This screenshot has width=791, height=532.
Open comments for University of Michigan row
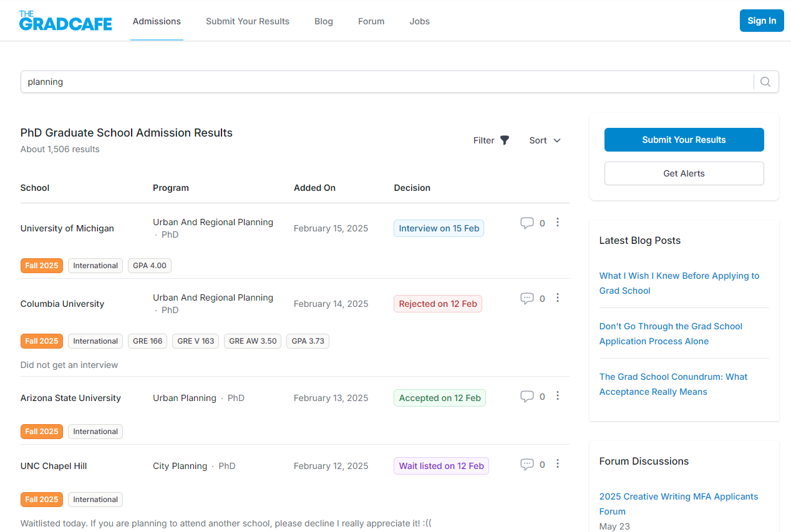(x=527, y=223)
